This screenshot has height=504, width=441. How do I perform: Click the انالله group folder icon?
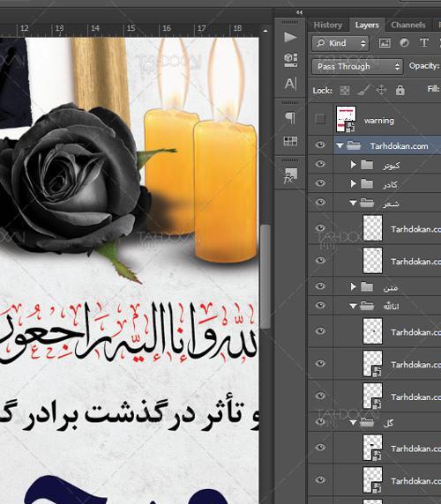(367, 306)
